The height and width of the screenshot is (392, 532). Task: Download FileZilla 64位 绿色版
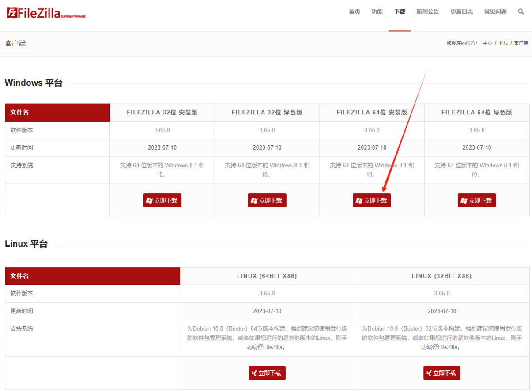[477, 200]
